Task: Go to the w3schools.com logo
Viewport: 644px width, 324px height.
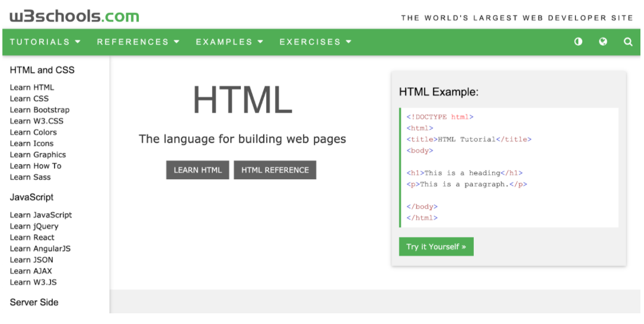Action: click(74, 17)
